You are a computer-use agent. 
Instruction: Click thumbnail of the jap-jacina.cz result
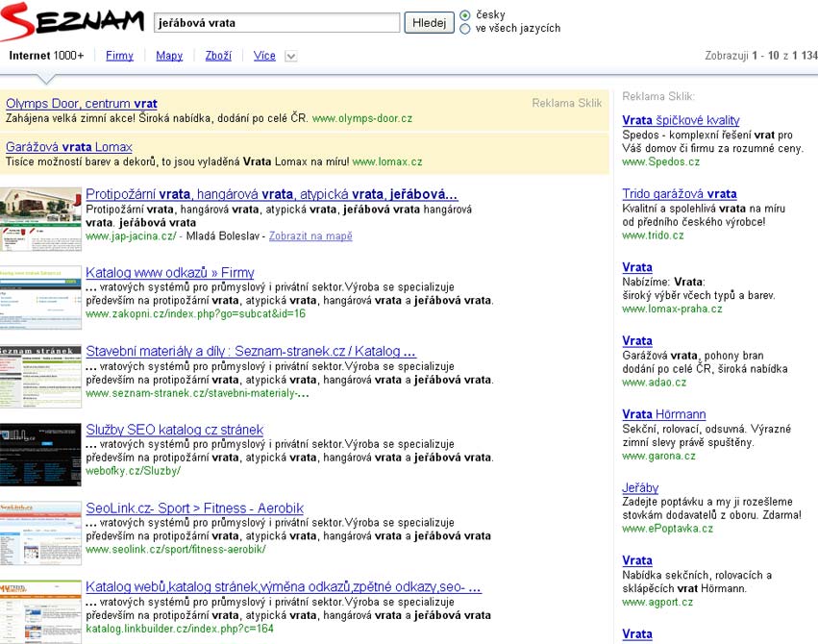40,219
